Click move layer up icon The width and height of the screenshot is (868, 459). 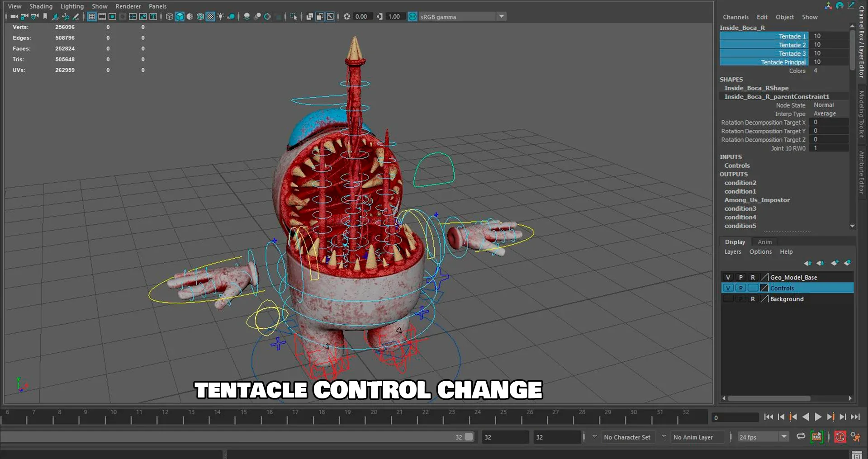[807, 263]
